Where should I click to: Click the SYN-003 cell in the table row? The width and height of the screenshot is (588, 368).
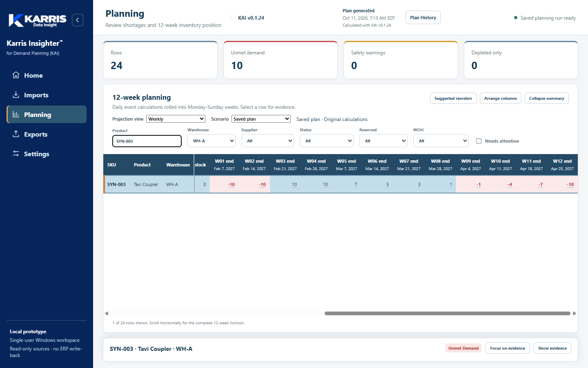pyautogui.click(x=116, y=184)
